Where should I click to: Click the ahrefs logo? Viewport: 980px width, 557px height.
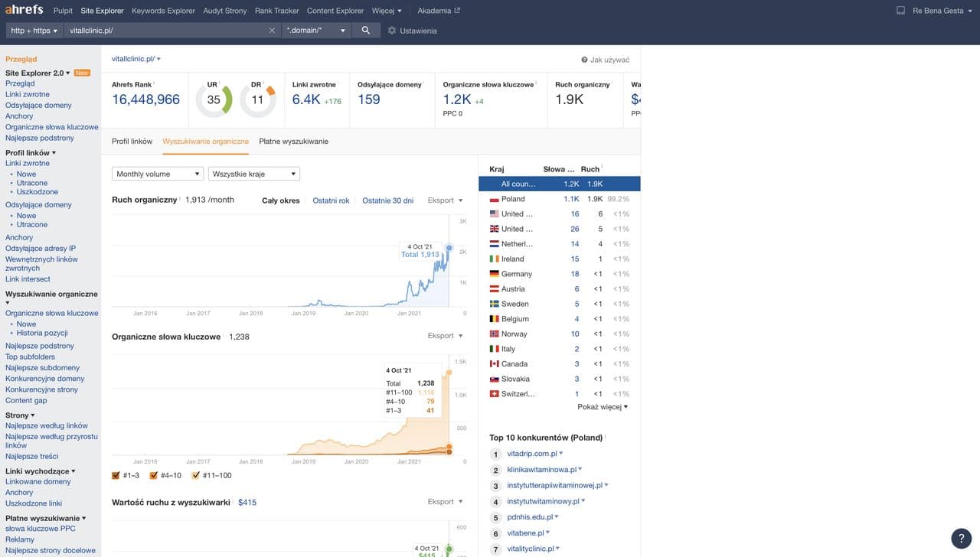pyautogui.click(x=24, y=10)
